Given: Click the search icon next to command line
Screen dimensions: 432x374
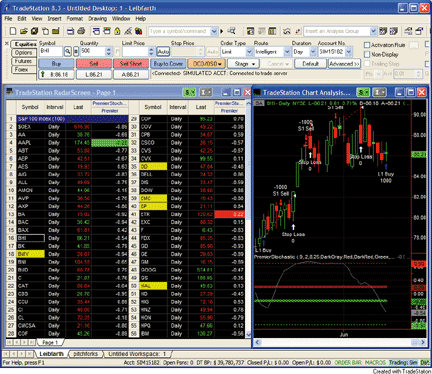Looking at the screenshot, I should 231,31.
